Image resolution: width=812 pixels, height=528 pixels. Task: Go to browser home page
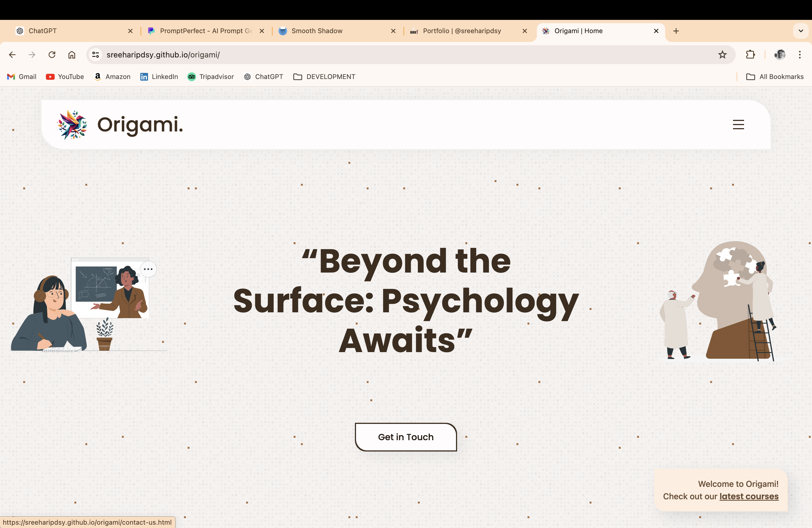click(72, 55)
